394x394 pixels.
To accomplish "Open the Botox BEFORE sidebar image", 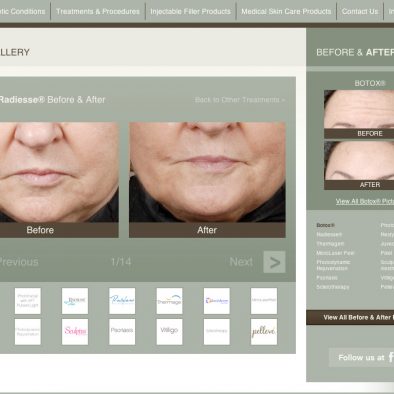I will 359,114.
